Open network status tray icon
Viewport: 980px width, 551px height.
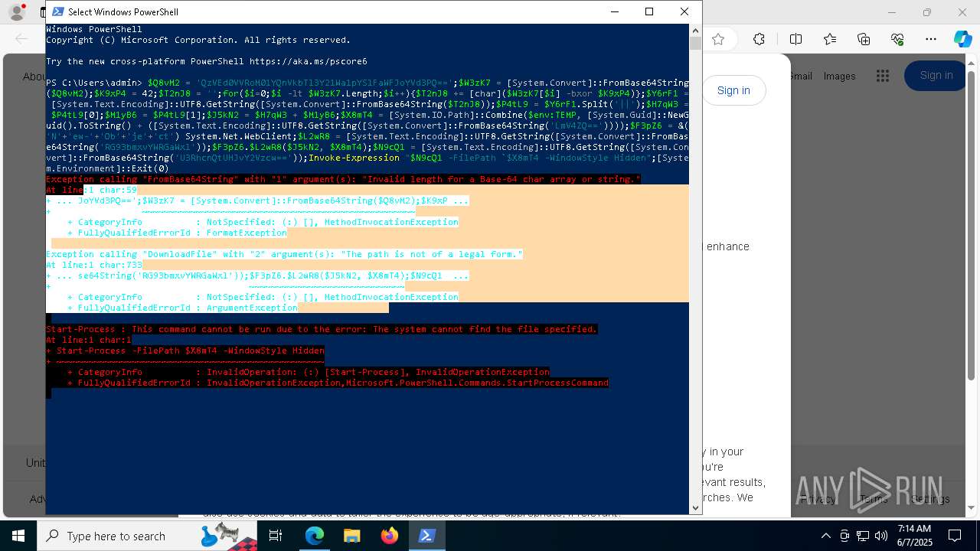click(x=863, y=536)
